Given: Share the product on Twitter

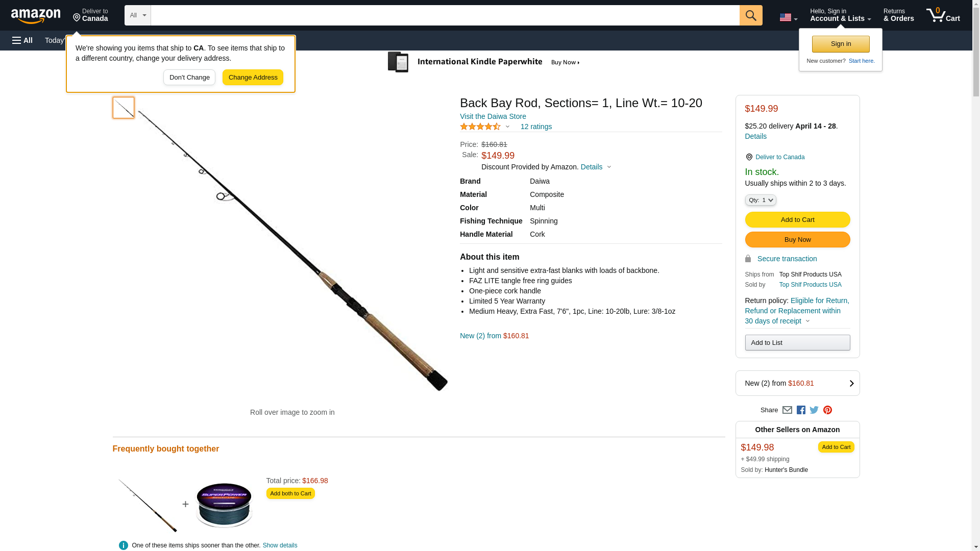Looking at the screenshot, I should tap(814, 410).
